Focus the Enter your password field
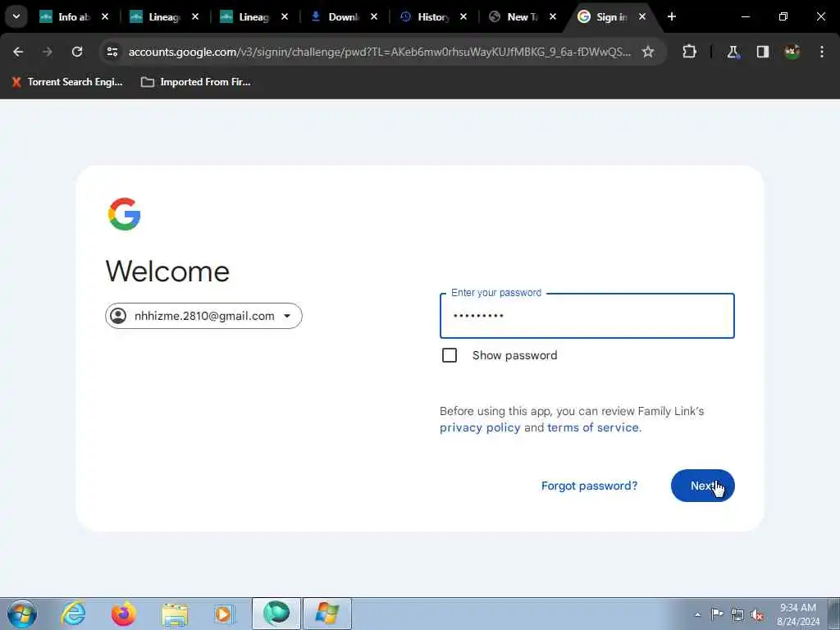Viewport: 840px width, 630px height. tap(587, 316)
